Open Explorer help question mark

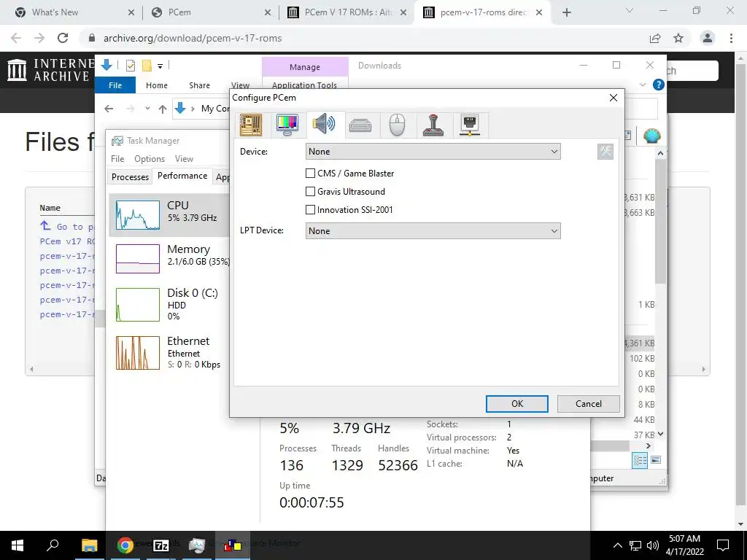click(x=659, y=85)
